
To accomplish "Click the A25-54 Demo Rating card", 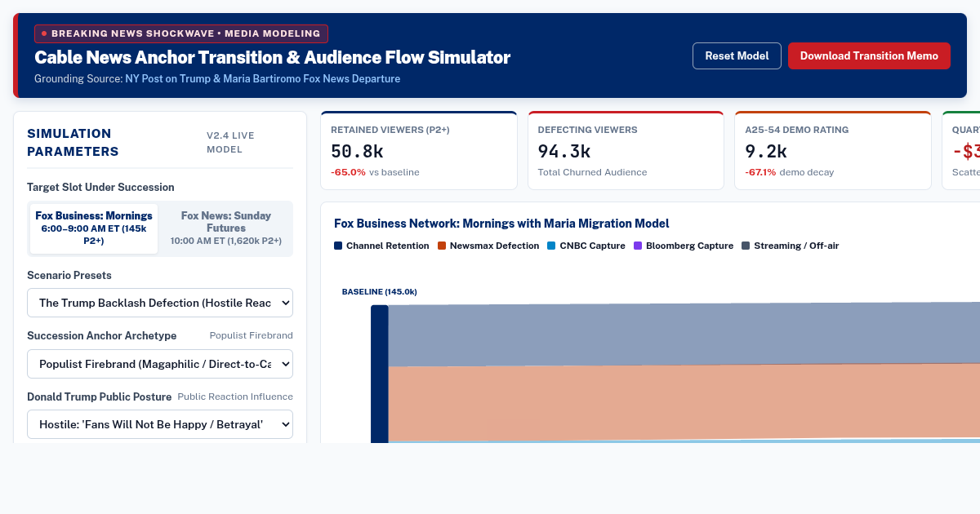I will pyautogui.click(x=833, y=150).
